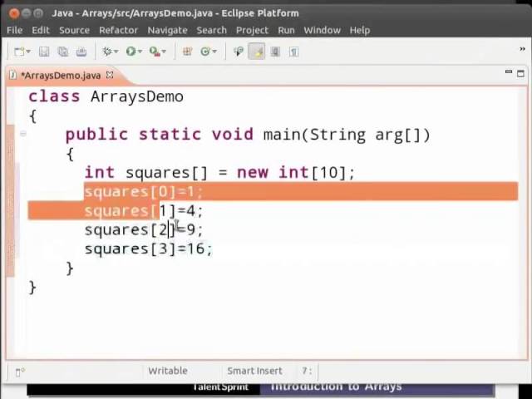Open the Window menu
The width and height of the screenshot is (532, 399).
click(x=322, y=30)
